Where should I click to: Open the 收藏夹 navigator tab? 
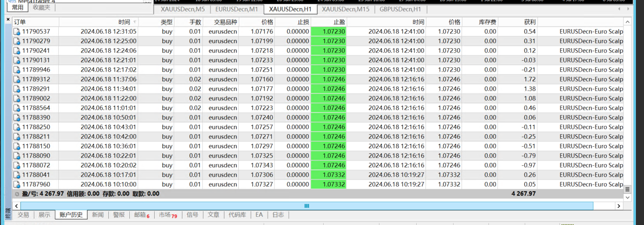pos(42,7)
